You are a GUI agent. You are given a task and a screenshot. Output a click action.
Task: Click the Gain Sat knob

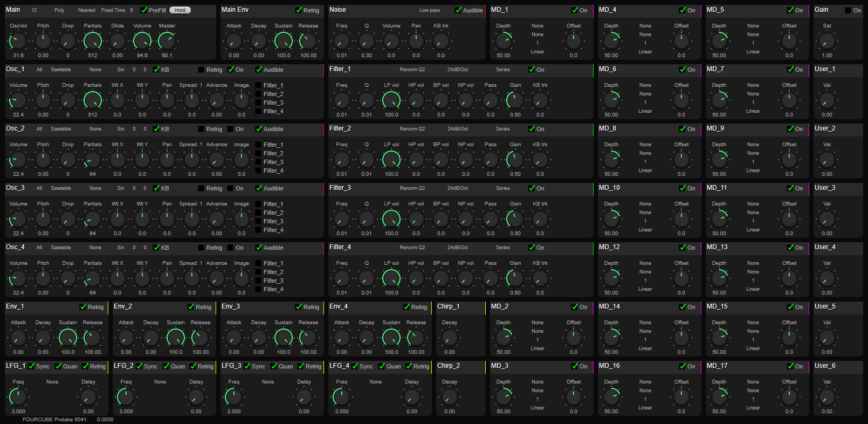click(827, 40)
